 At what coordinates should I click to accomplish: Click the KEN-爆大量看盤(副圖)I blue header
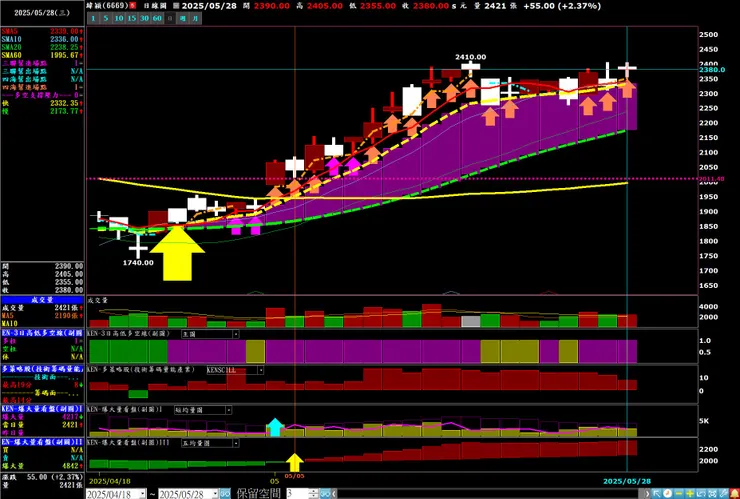point(42,409)
